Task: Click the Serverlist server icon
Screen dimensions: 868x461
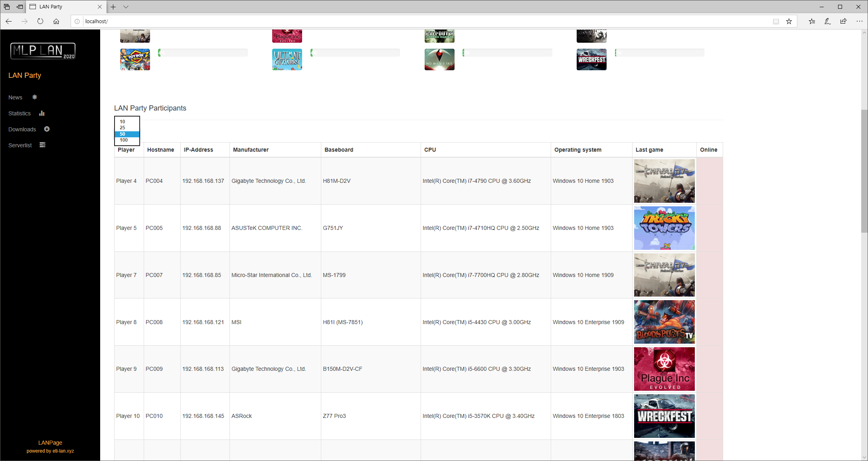Action: click(42, 145)
